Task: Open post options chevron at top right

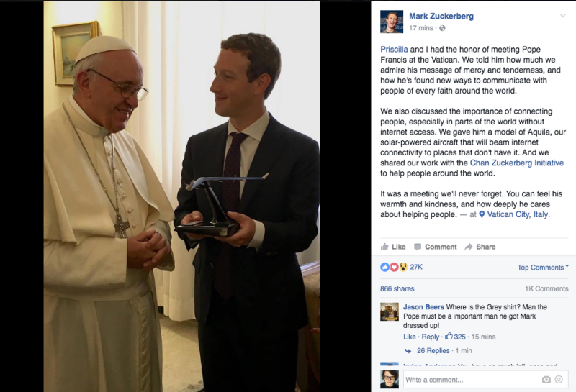Action: [x=562, y=16]
